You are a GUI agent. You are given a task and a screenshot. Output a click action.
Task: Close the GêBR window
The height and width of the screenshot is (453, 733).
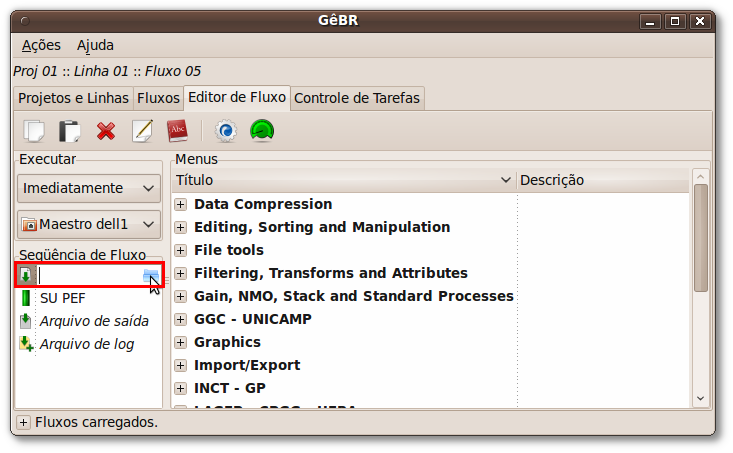pos(700,22)
